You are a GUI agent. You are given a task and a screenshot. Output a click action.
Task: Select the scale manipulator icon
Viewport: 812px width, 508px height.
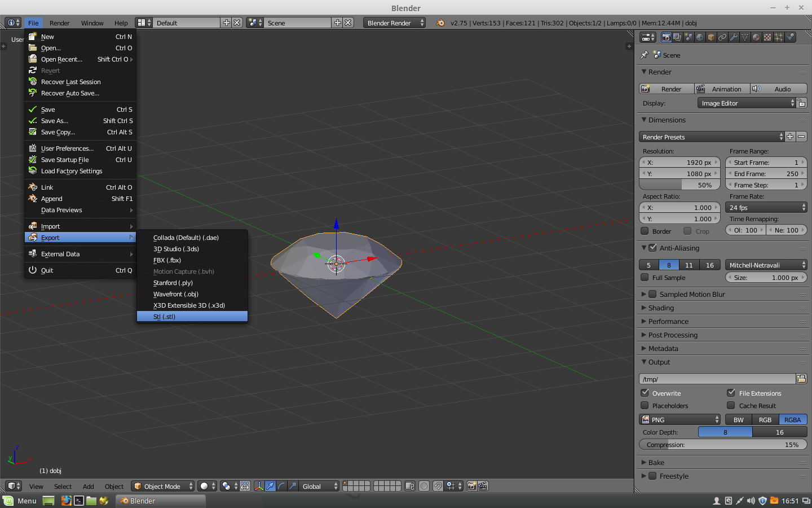coord(293,486)
